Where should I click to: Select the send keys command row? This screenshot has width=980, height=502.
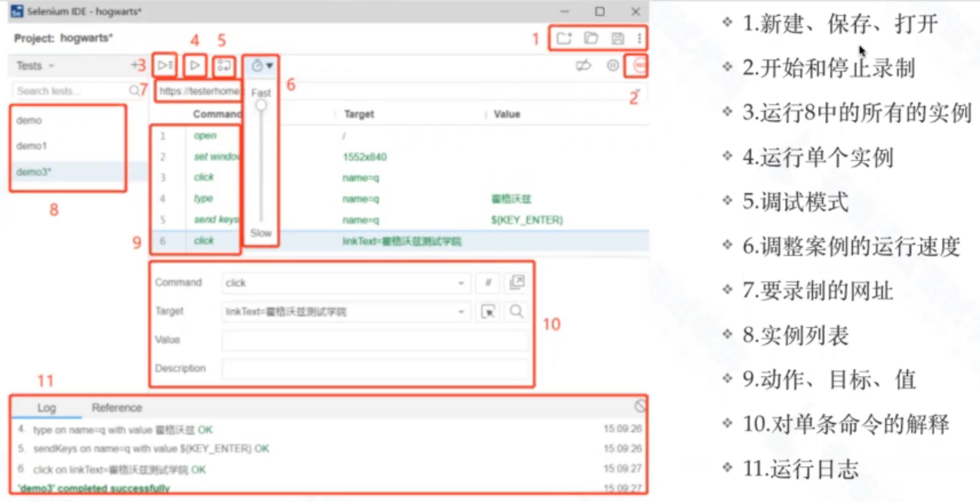400,219
